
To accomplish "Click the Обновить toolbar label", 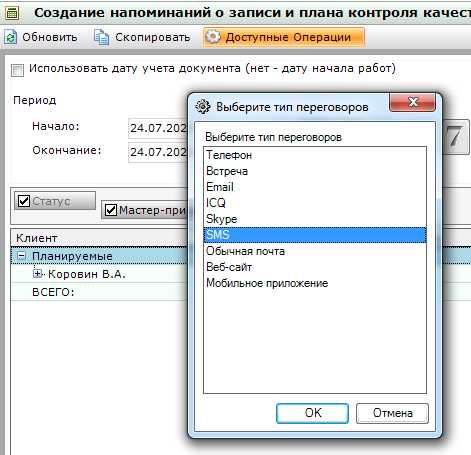I will tap(50, 37).
